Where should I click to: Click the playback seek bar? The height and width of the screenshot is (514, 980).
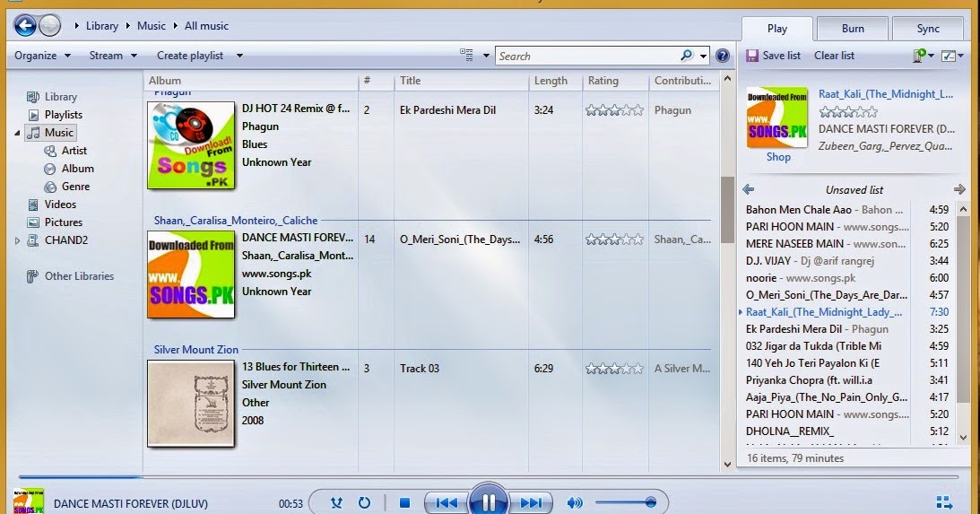coord(488,477)
